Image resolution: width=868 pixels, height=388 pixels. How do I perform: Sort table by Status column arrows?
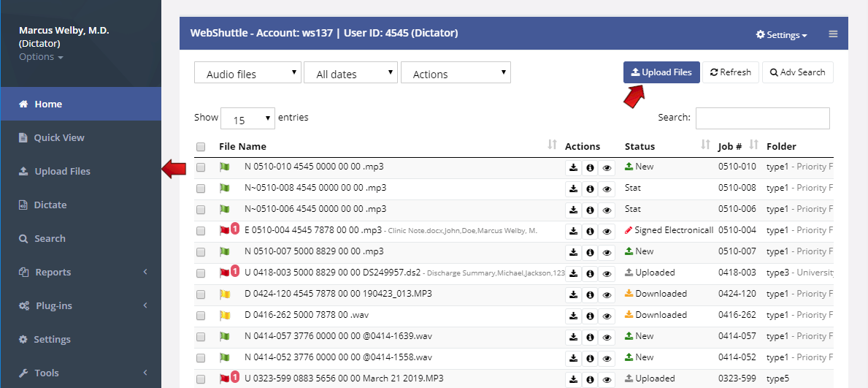tap(705, 145)
